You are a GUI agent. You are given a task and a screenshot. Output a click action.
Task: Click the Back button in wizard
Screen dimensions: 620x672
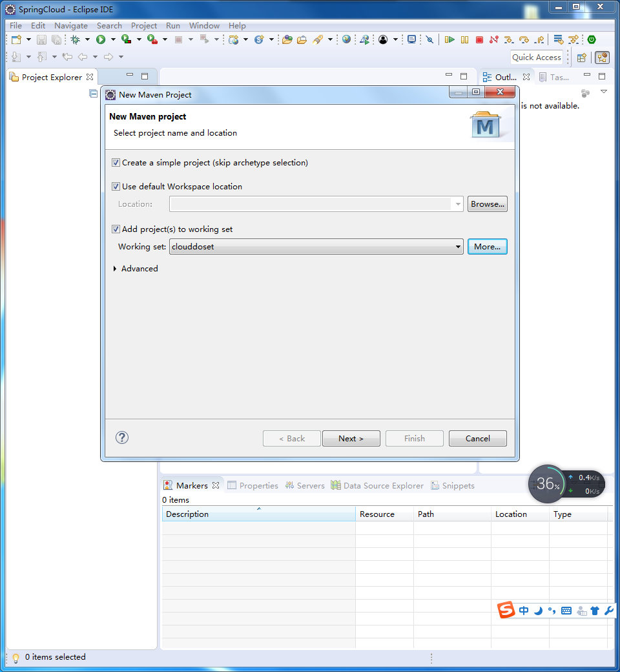[x=292, y=439]
